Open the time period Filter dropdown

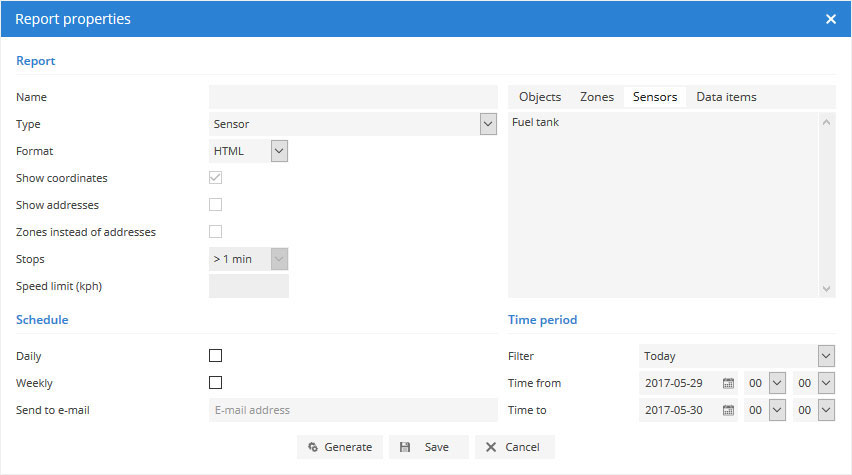(825, 356)
